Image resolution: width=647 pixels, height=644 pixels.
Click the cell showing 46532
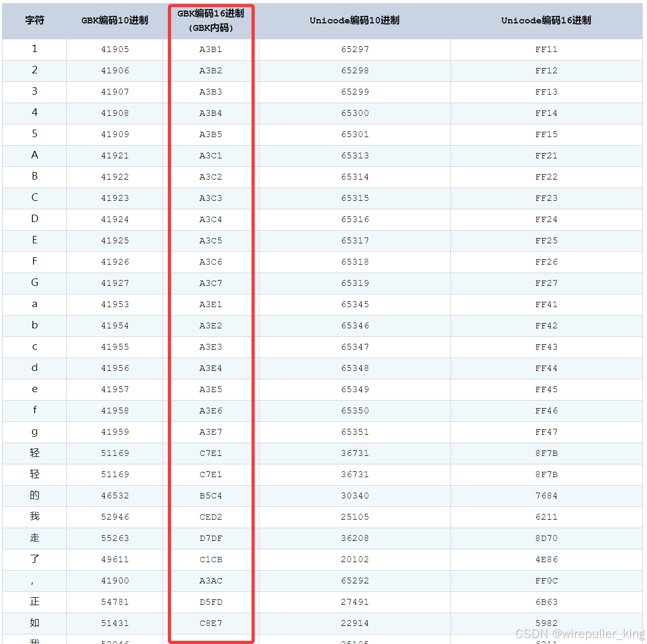click(115, 496)
